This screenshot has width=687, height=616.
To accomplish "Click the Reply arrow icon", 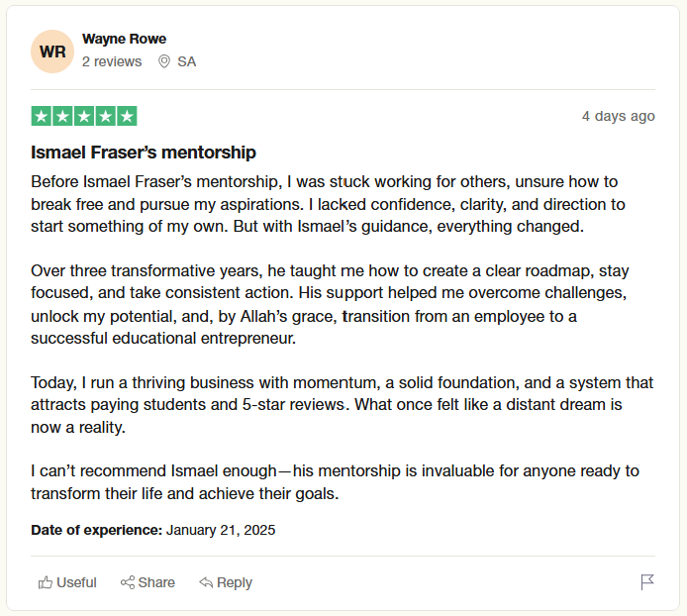I will pyautogui.click(x=206, y=582).
